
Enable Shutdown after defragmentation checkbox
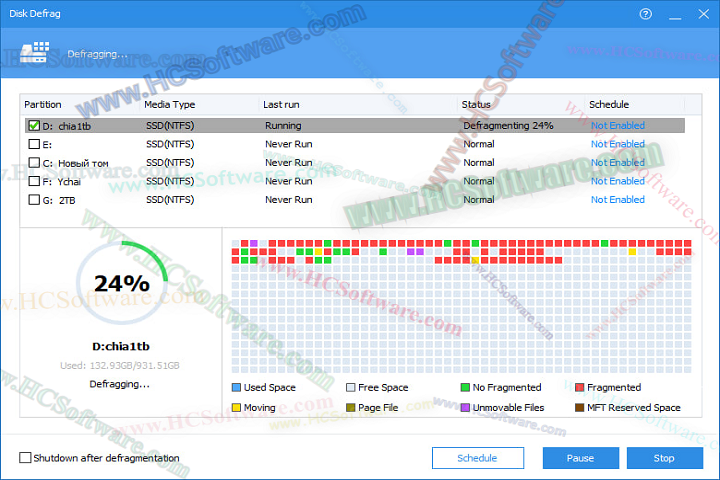coord(25,457)
